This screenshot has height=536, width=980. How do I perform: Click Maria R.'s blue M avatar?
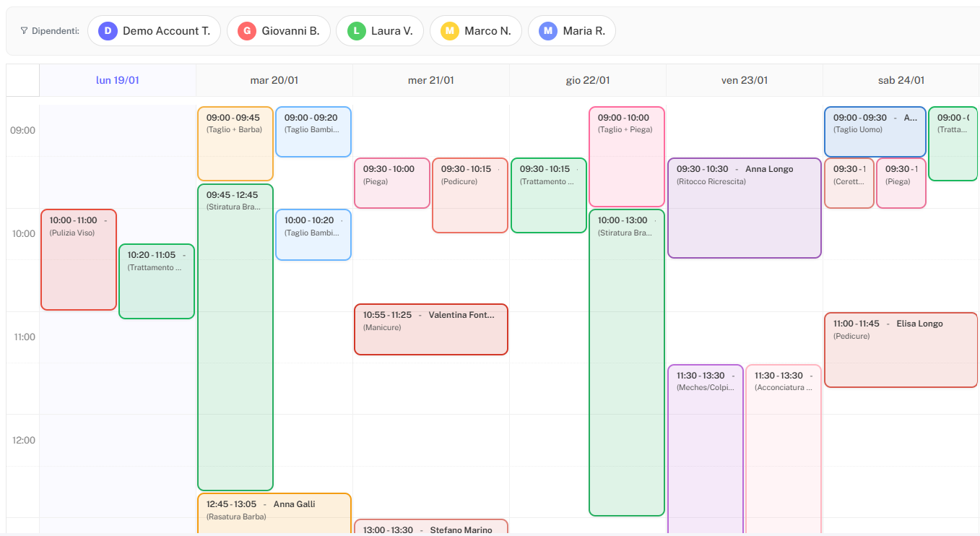pyautogui.click(x=547, y=30)
